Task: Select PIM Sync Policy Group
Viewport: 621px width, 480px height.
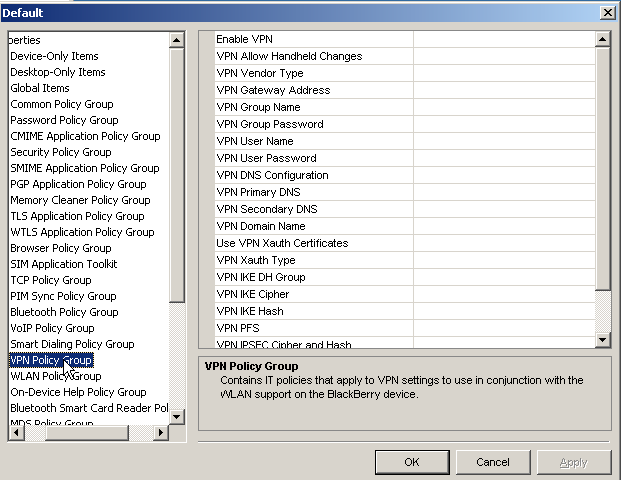Action: (63, 296)
